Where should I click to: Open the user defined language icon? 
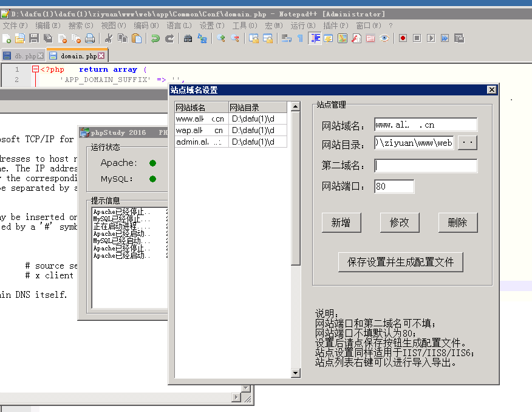(329, 39)
